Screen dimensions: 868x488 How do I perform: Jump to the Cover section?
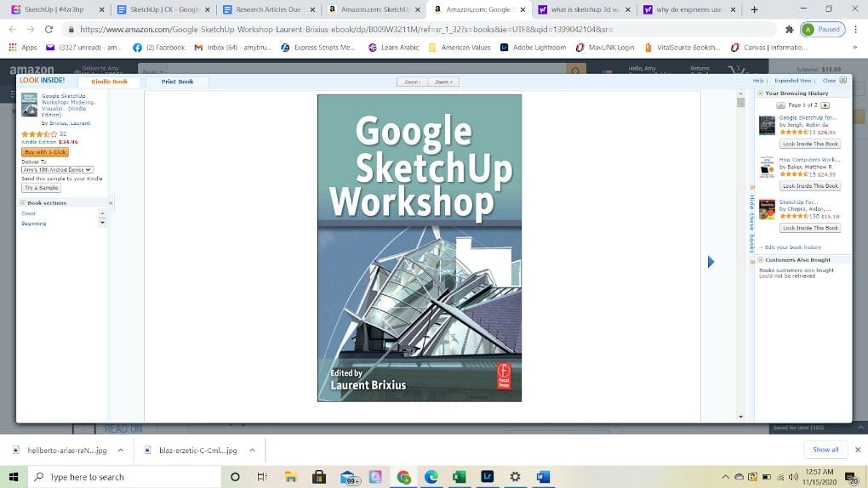28,213
